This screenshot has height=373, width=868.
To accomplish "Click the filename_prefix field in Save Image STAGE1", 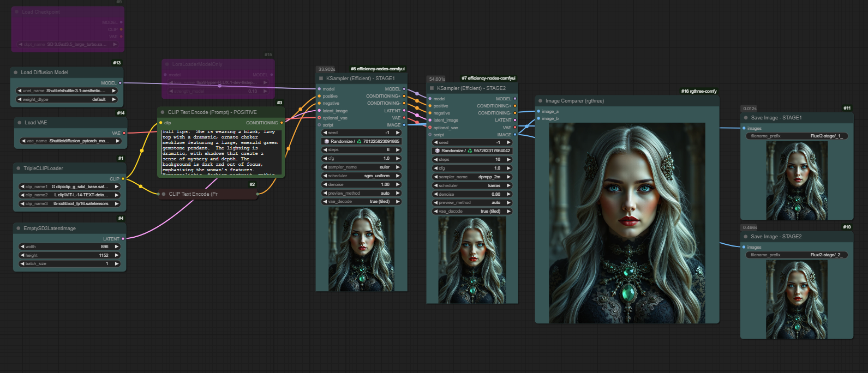I will click(x=797, y=136).
